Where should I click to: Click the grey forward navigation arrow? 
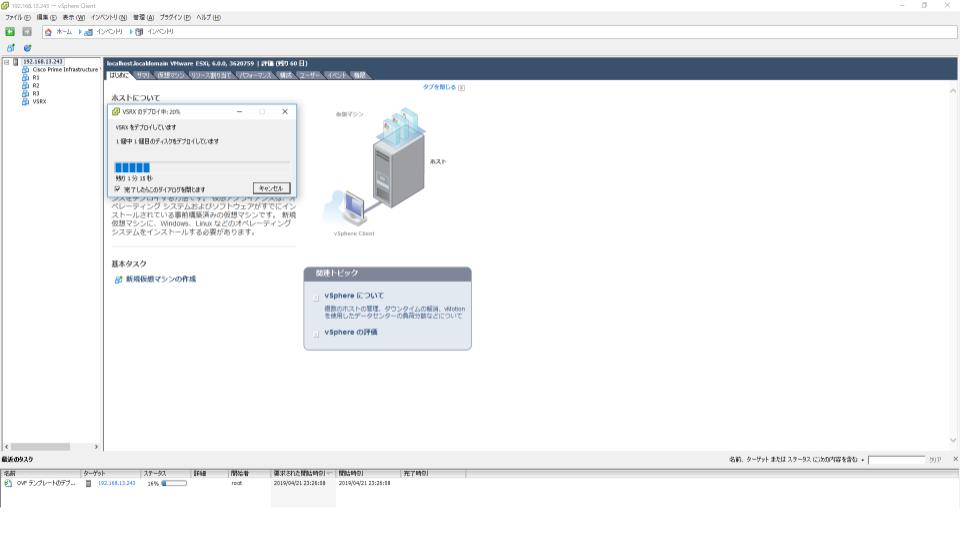(27, 31)
